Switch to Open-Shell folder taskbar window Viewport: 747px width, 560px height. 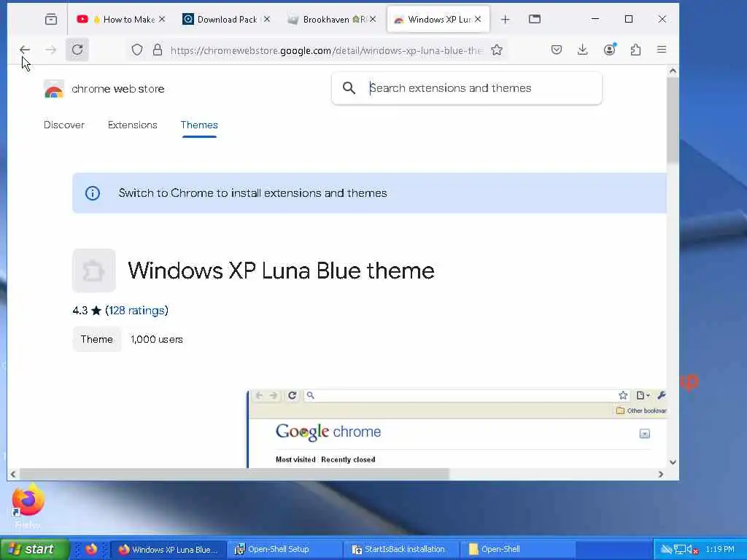519,550
